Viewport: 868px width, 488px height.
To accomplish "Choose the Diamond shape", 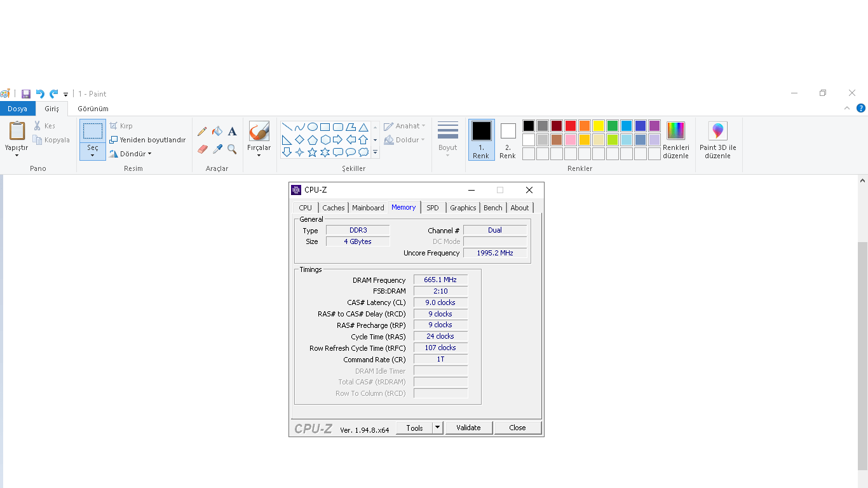I will 300,140.
